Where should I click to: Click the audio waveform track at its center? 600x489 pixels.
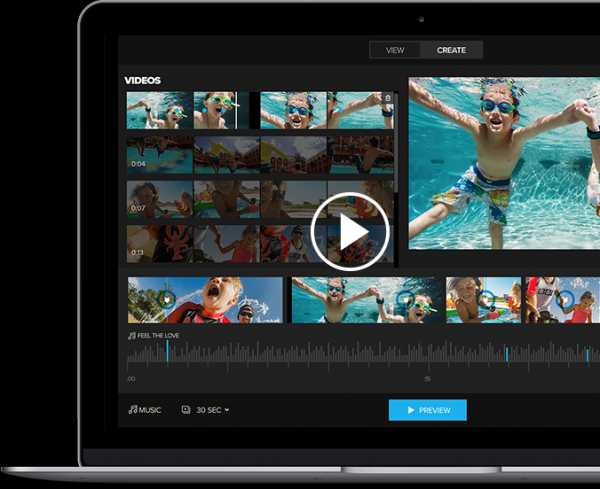pos(360,354)
